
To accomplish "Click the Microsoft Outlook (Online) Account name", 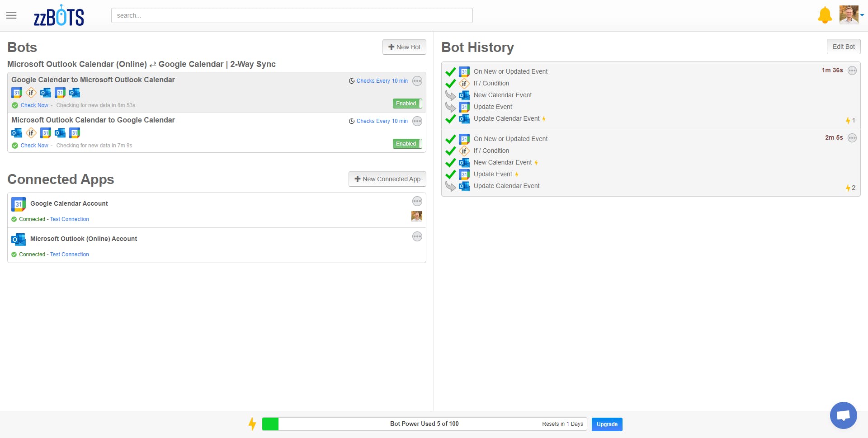I will pos(84,239).
